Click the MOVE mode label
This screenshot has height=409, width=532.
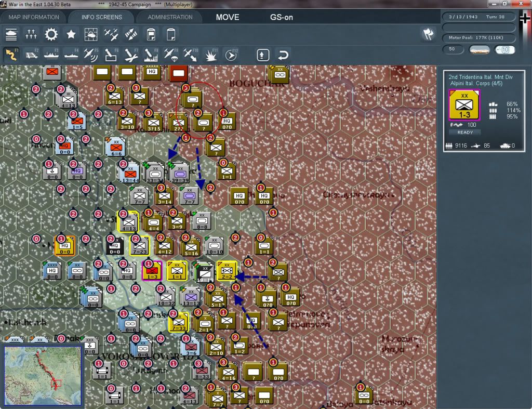[228, 17]
